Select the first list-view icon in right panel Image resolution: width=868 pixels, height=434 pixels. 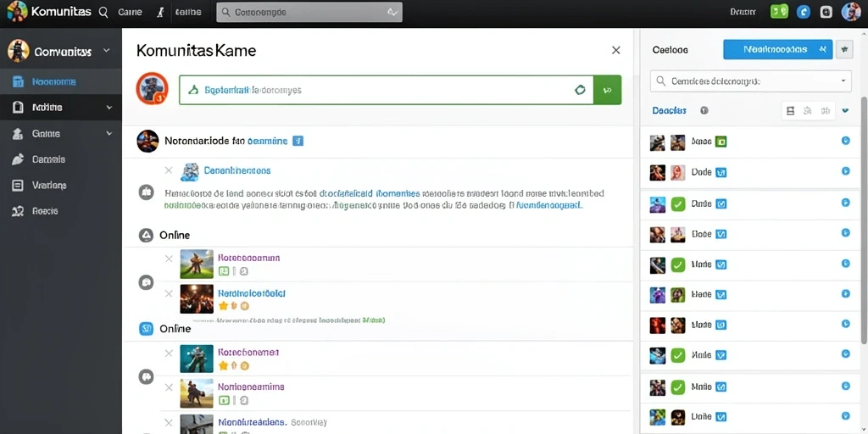791,111
